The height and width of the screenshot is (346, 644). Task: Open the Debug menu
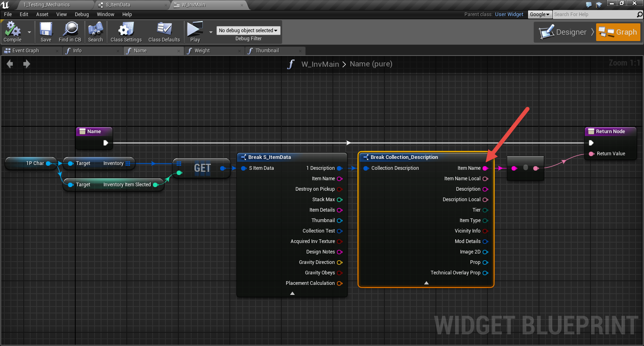pos(82,14)
